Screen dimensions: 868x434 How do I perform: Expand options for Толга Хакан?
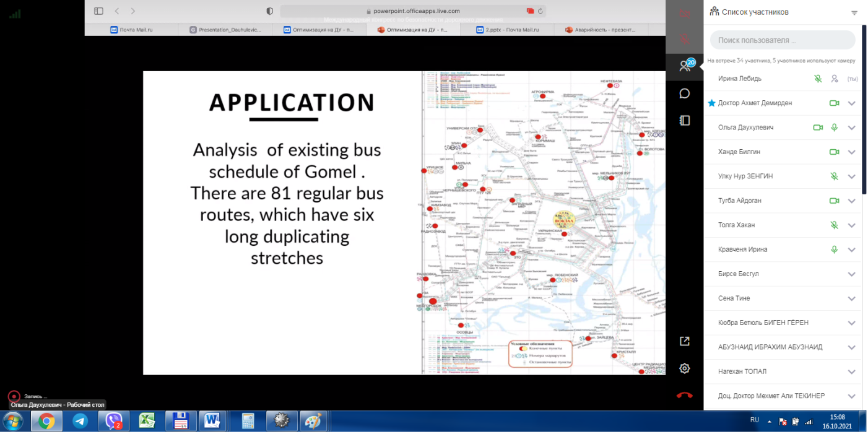[x=852, y=225]
